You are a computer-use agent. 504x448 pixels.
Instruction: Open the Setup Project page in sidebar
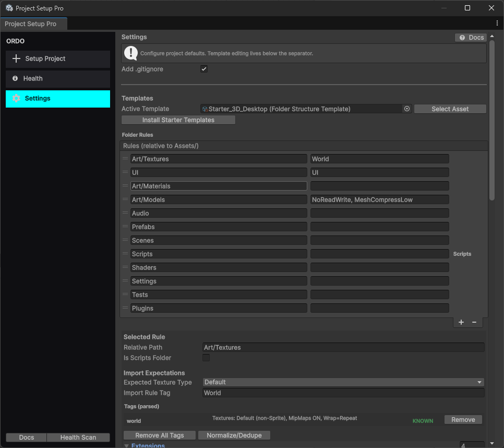pyautogui.click(x=58, y=59)
